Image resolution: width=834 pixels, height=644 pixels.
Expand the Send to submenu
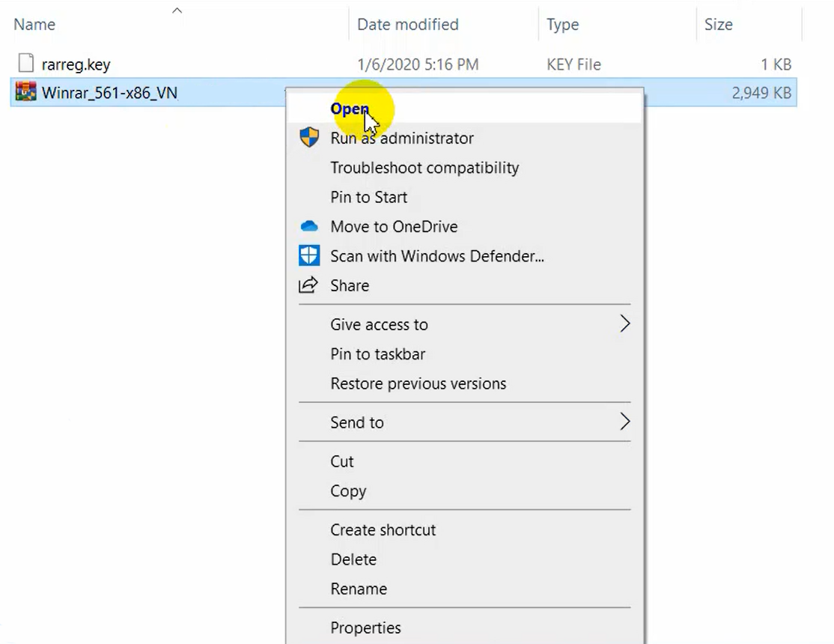(357, 422)
